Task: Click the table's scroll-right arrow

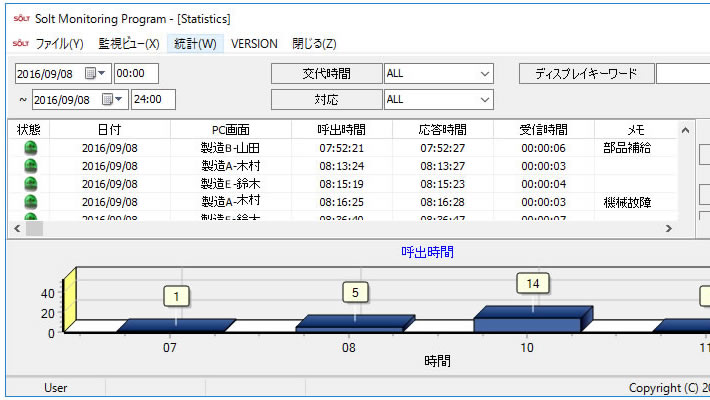Action: coord(669,229)
